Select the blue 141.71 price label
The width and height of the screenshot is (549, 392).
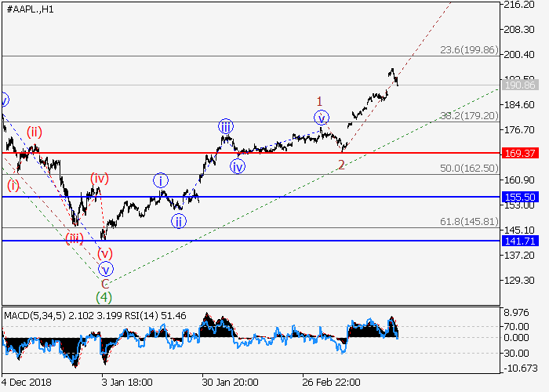[x=520, y=241]
